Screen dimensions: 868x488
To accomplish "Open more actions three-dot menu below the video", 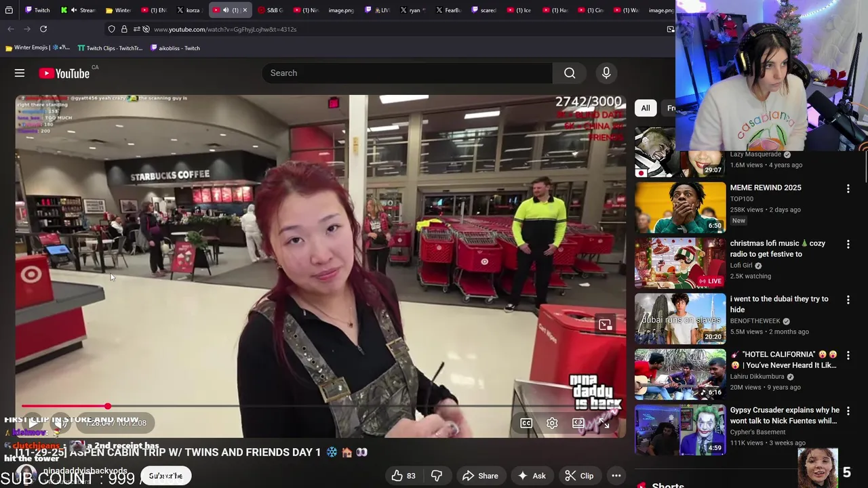I will click(616, 476).
